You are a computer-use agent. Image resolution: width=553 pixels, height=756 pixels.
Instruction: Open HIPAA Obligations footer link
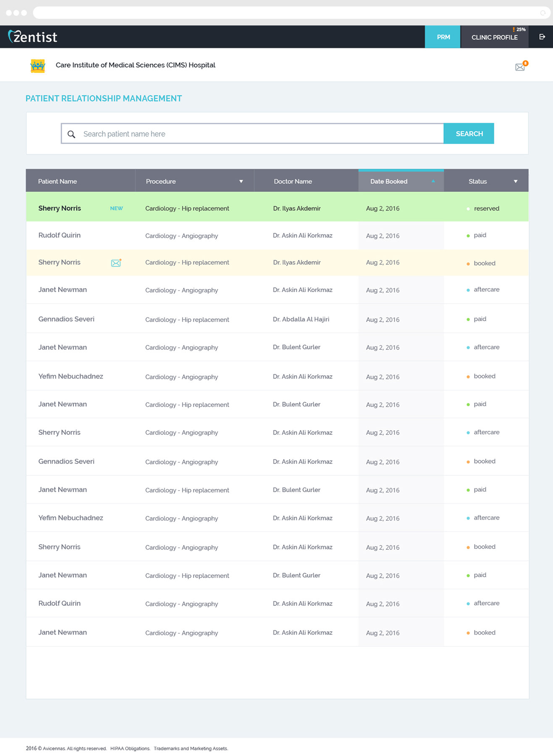tap(130, 748)
